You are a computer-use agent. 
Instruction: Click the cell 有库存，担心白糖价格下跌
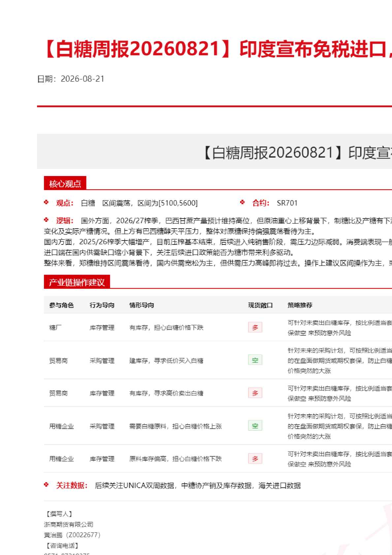pyautogui.click(x=166, y=327)
